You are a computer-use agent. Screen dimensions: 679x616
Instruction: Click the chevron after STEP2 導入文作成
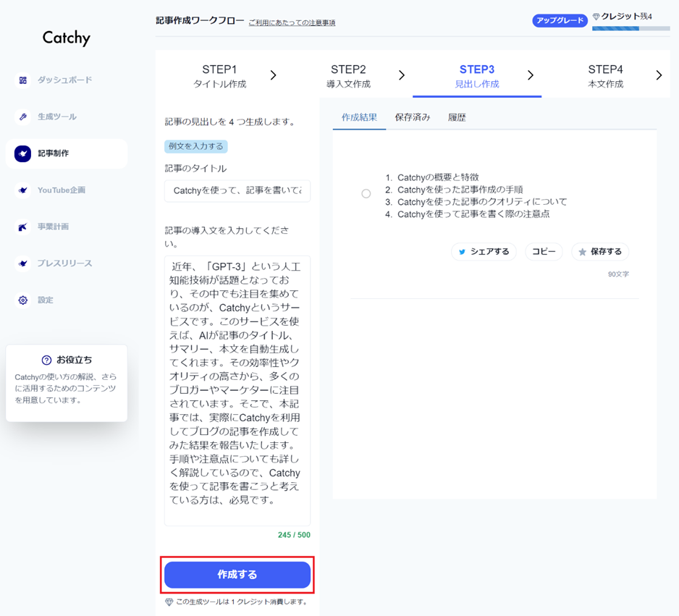pos(402,75)
